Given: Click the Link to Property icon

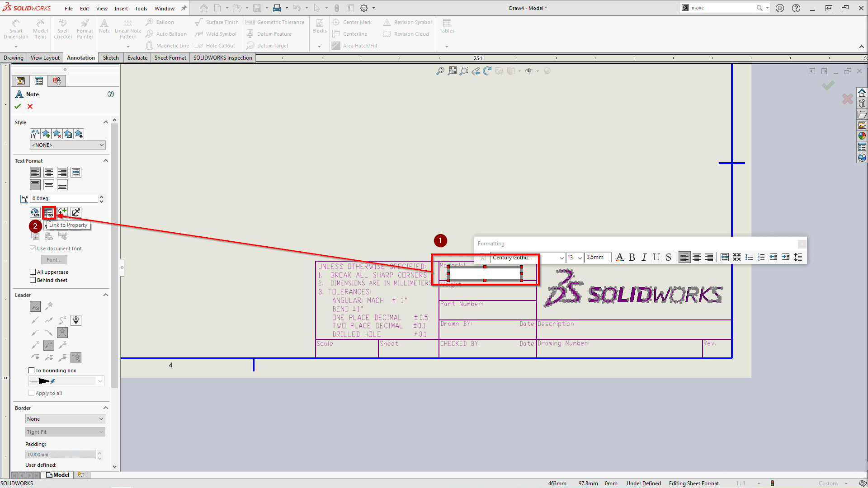Looking at the screenshot, I should tap(49, 212).
